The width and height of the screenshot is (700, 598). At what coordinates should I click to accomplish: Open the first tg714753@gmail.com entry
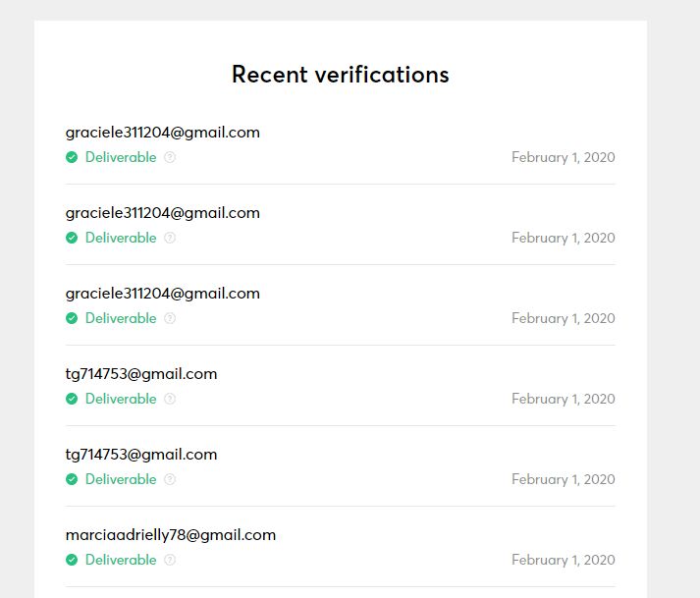[141, 374]
